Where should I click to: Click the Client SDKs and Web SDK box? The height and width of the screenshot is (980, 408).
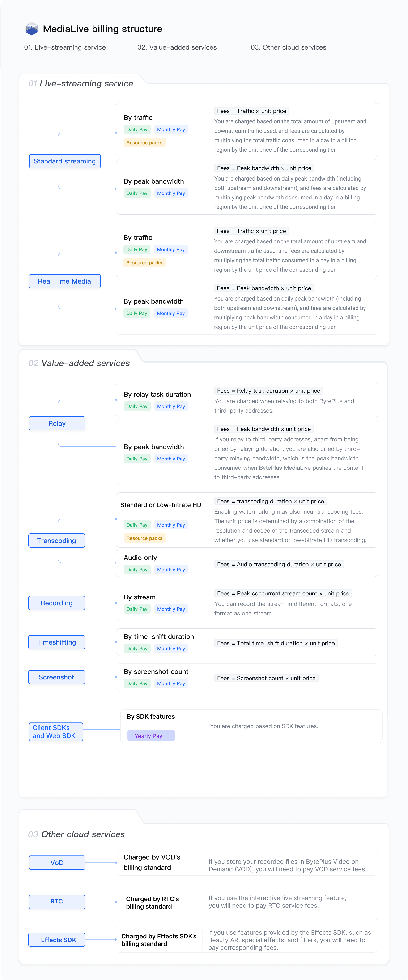pos(55,732)
